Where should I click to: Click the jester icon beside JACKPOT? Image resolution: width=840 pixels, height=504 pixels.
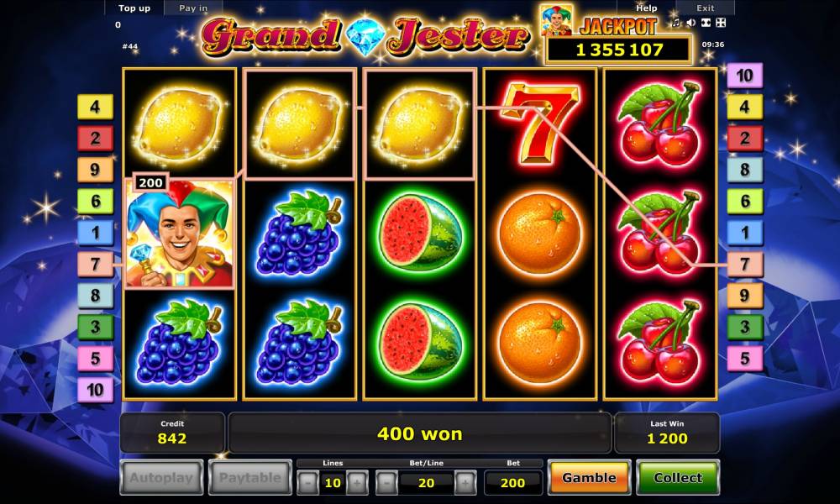[x=556, y=20]
